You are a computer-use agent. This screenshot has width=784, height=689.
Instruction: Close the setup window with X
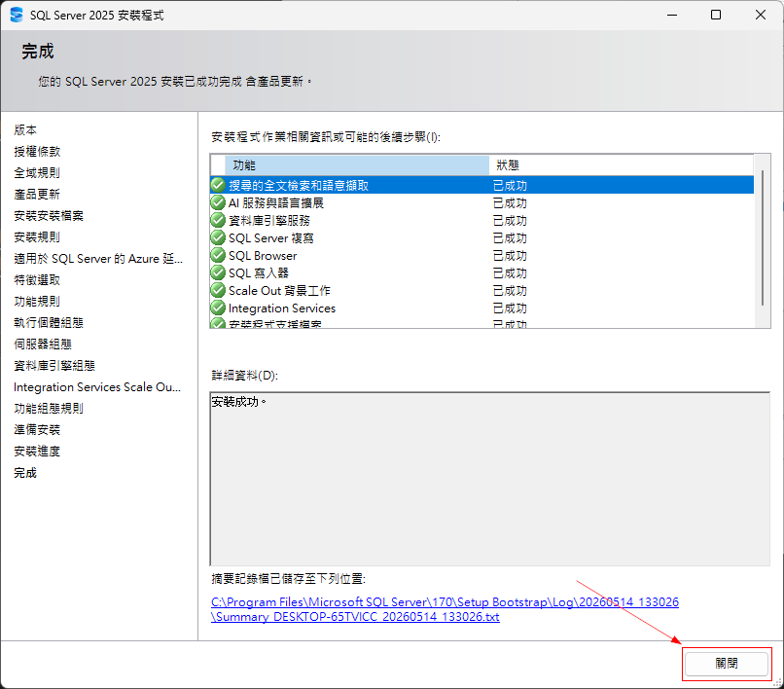pos(761,15)
